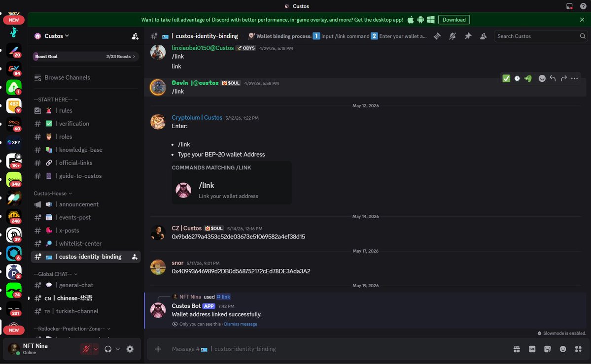Image resolution: width=591 pixels, height=364 pixels.
Task: Open the x-posts channel
Action: 86,231
